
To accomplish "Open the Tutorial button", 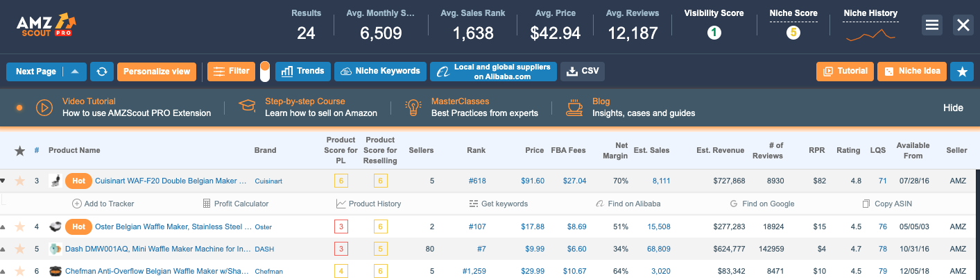I will click(x=845, y=71).
